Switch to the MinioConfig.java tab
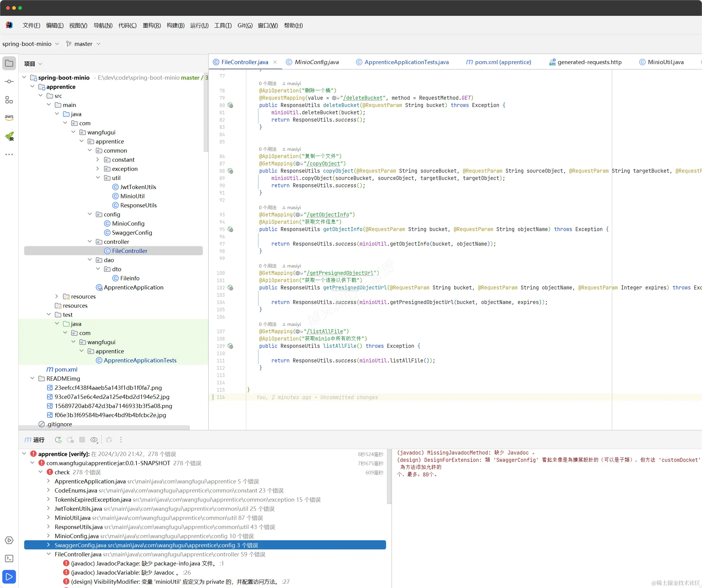Viewport: 702px width, 588px height. [316, 62]
